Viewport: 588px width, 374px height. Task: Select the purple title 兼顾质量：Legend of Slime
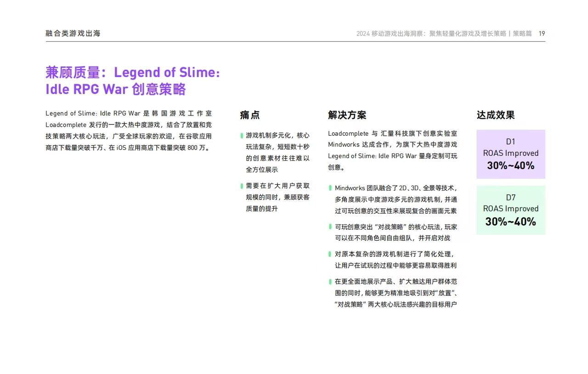(133, 72)
